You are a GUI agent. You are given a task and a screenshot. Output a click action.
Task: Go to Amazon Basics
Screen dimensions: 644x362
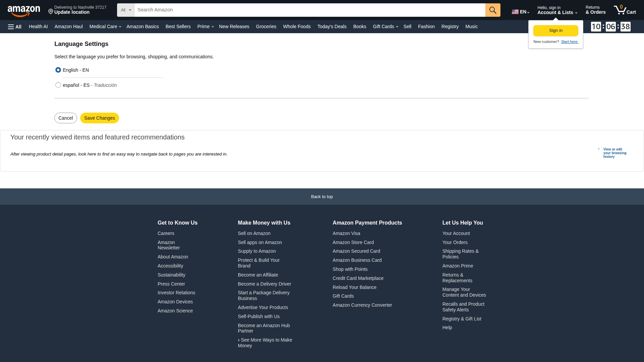click(143, 26)
